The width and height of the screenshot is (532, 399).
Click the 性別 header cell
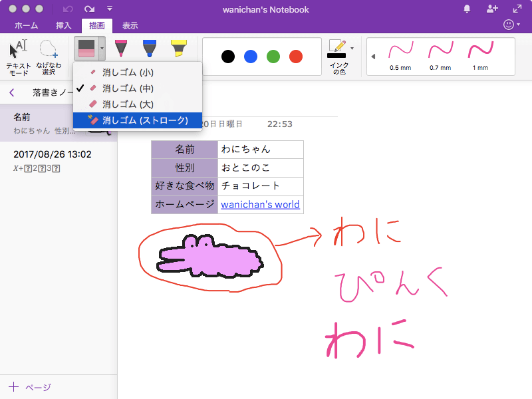tap(185, 168)
